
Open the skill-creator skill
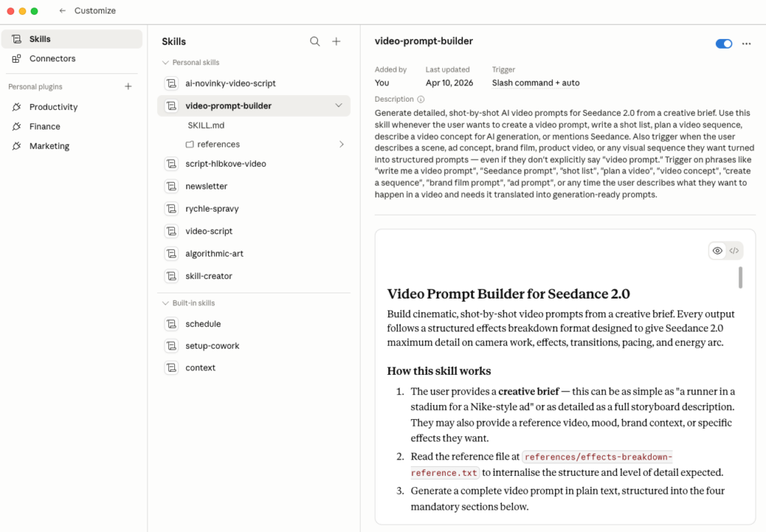pos(209,276)
